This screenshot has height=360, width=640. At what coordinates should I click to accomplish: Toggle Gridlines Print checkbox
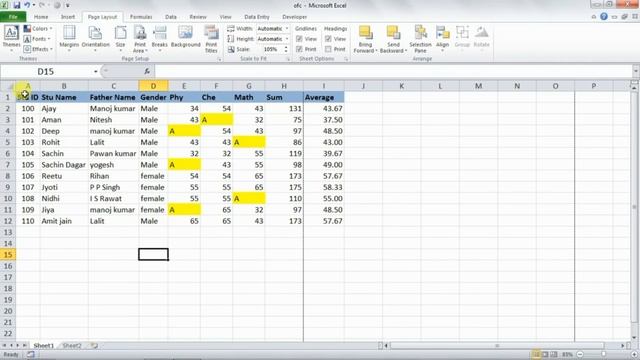click(x=299, y=49)
